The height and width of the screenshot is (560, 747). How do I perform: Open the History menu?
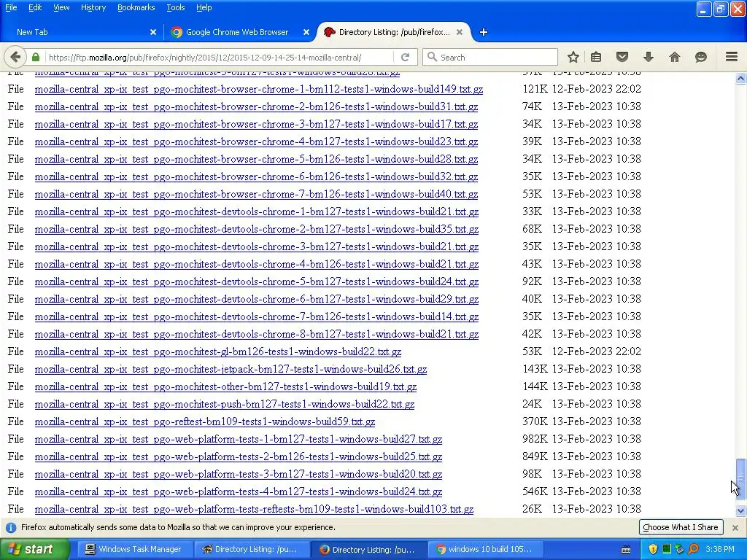93,7
